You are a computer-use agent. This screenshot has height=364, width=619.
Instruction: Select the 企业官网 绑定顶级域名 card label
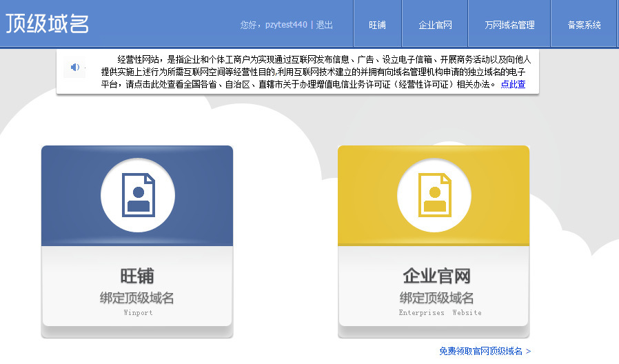point(436,286)
